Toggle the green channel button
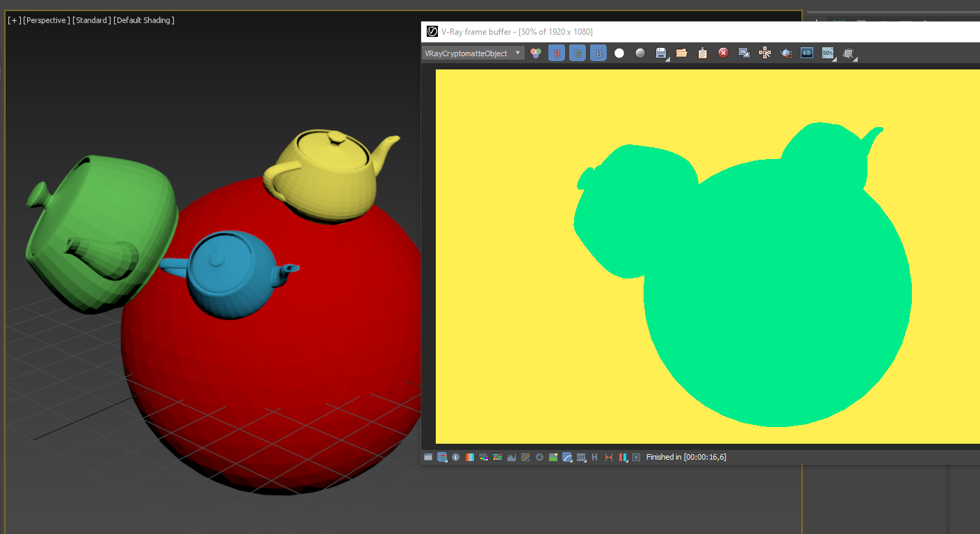980x534 pixels. pos(578,53)
